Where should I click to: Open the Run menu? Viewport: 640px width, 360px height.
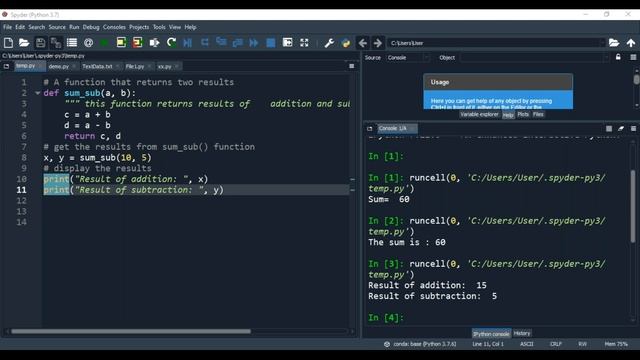[x=74, y=27]
